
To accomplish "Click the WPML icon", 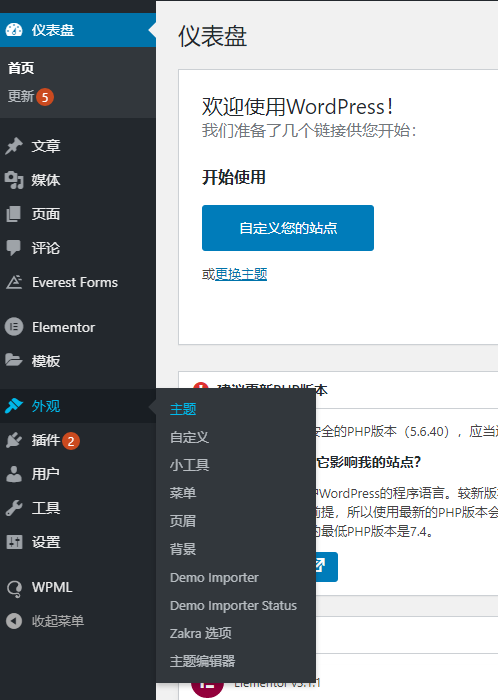I will pos(14,588).
